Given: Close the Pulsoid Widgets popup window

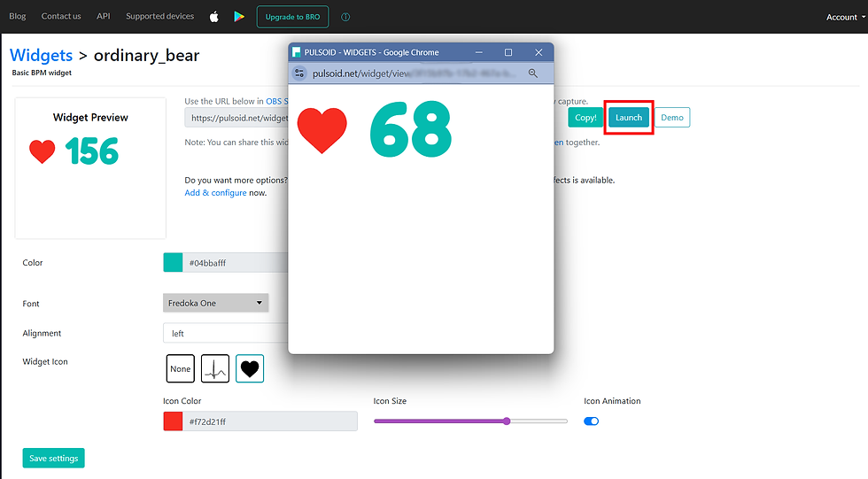Looking at the screenshot, I should [x=539, y=52].
